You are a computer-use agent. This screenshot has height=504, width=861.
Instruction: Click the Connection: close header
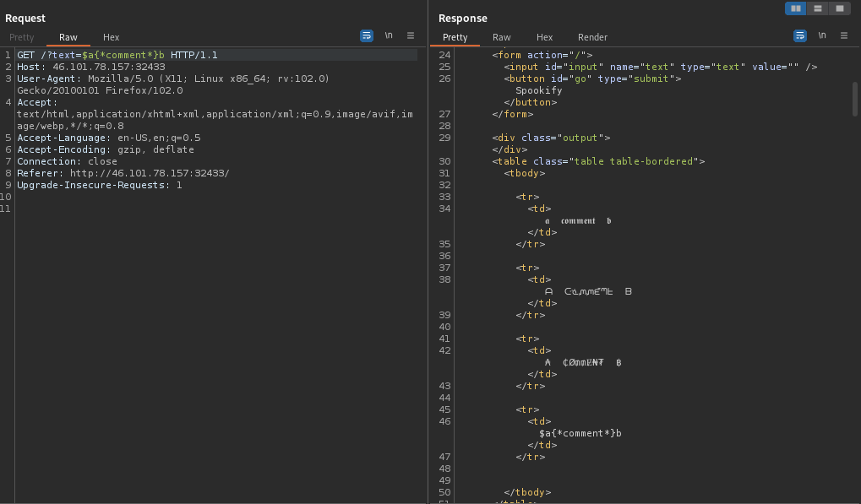click(67, 161)
